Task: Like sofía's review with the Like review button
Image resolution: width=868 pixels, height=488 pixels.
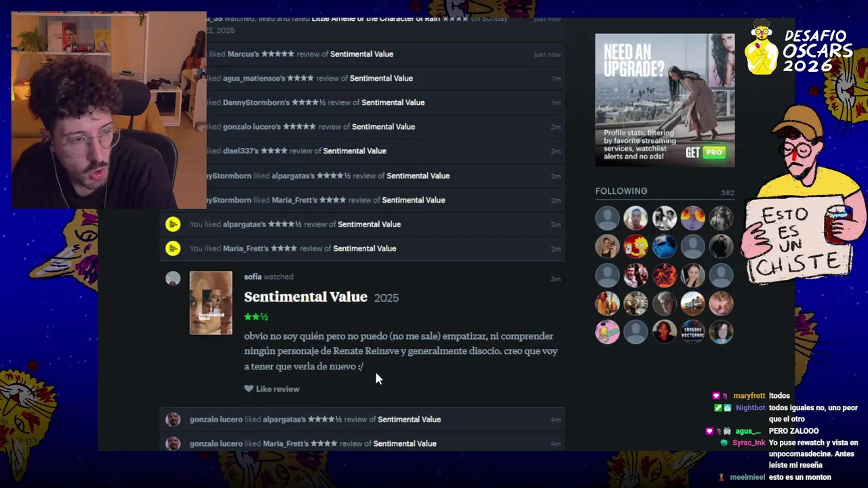Action: [x=272, y=389]
